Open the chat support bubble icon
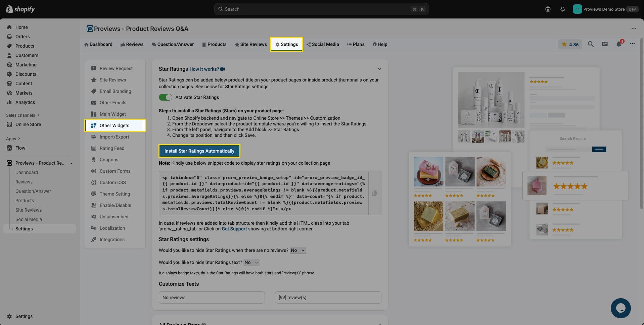 (x=620, y=308)
